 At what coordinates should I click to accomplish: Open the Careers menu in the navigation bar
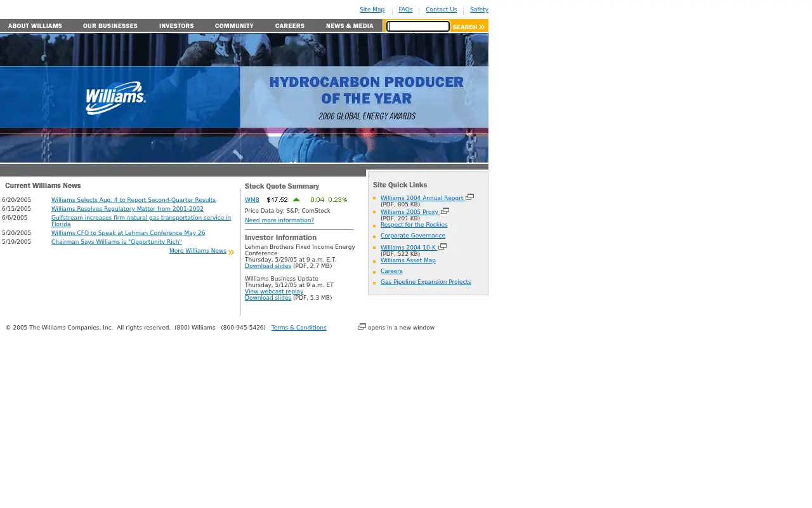coord(289,26)
